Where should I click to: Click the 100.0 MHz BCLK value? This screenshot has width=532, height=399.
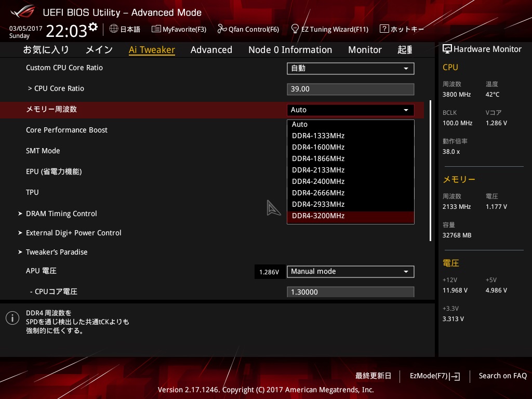(457, 123)
